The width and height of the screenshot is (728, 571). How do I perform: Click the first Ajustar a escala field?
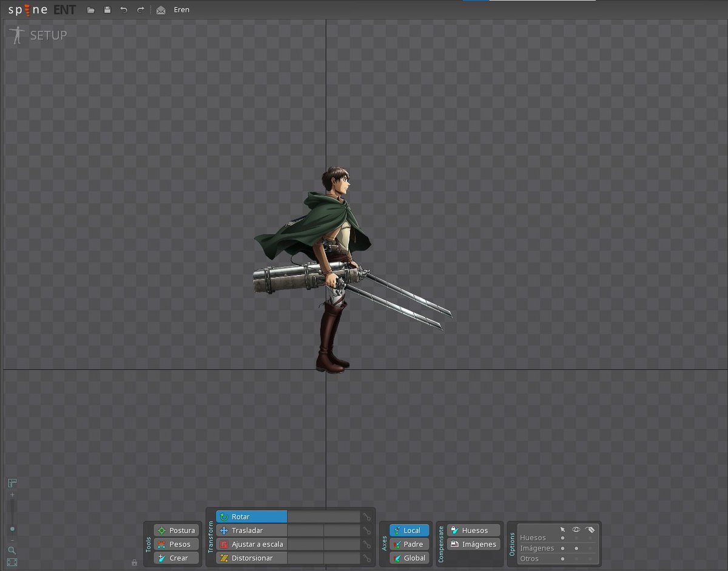(306, 544)
